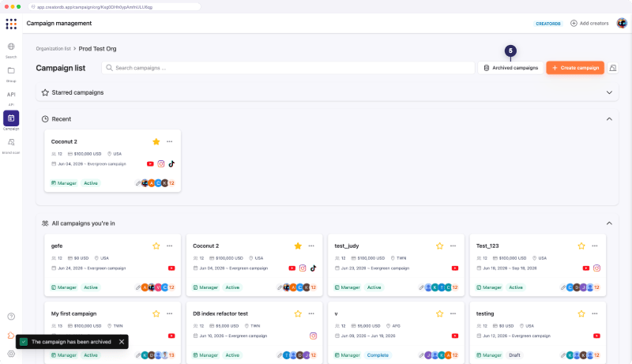Copy link icon on test_judy card

[x=421, y=287]
